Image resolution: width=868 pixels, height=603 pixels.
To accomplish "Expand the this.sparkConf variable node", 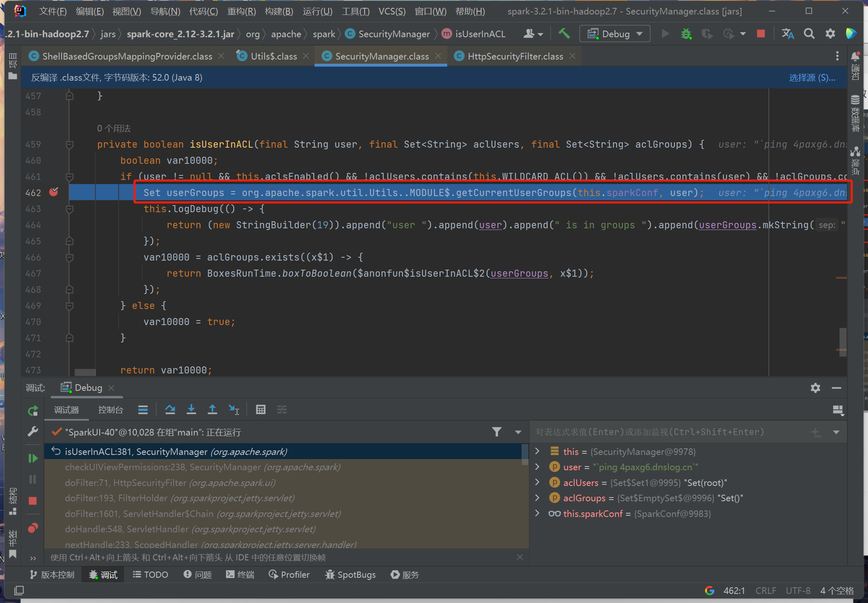I will [x=537, y=513].
